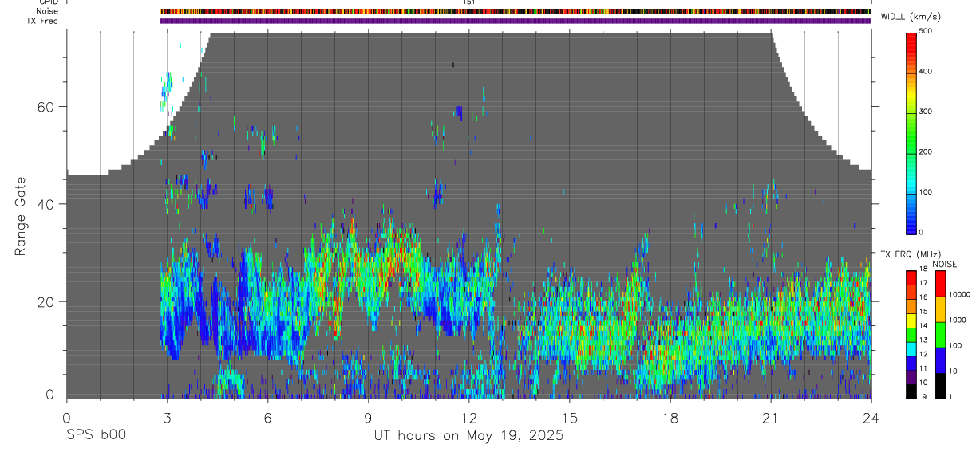
Task: Click x-axis tick label '9'
Action: tap(368, 418)
